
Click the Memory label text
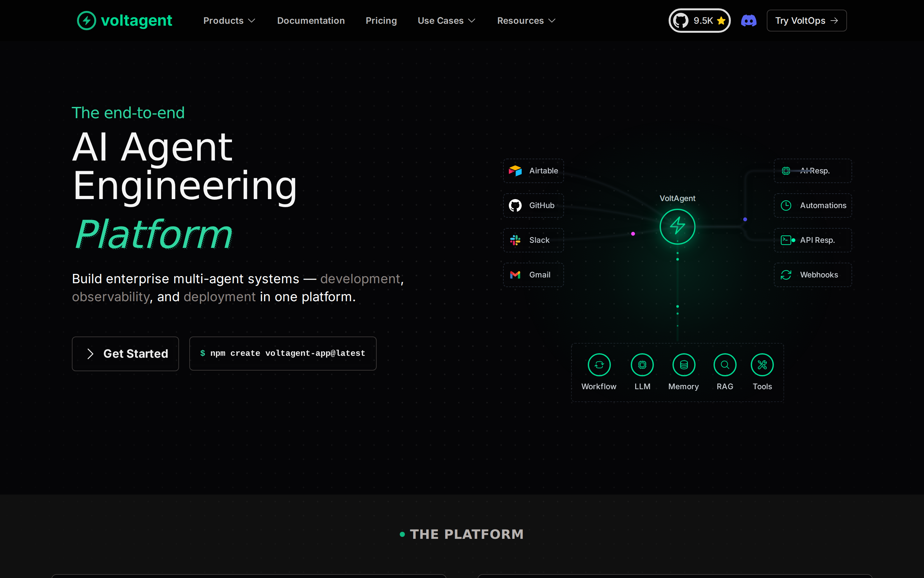(x=683, y=387)
